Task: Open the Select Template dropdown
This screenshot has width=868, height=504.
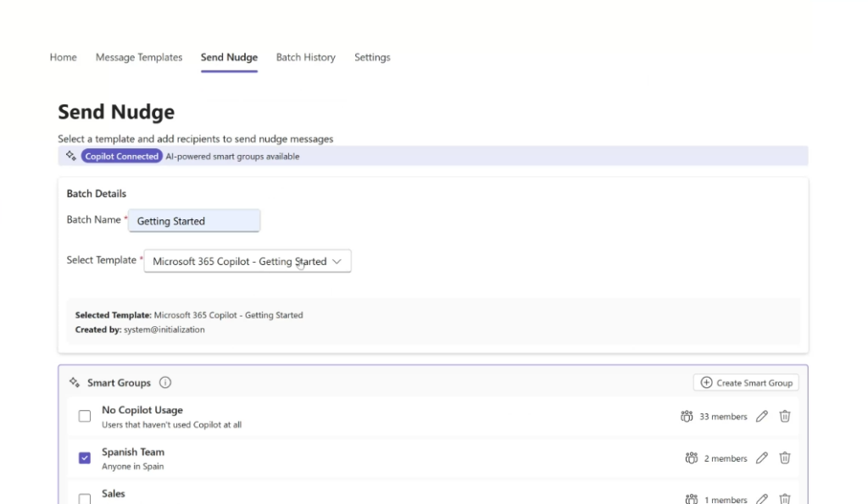Action: pyautogui.click(x=247, y=262)
